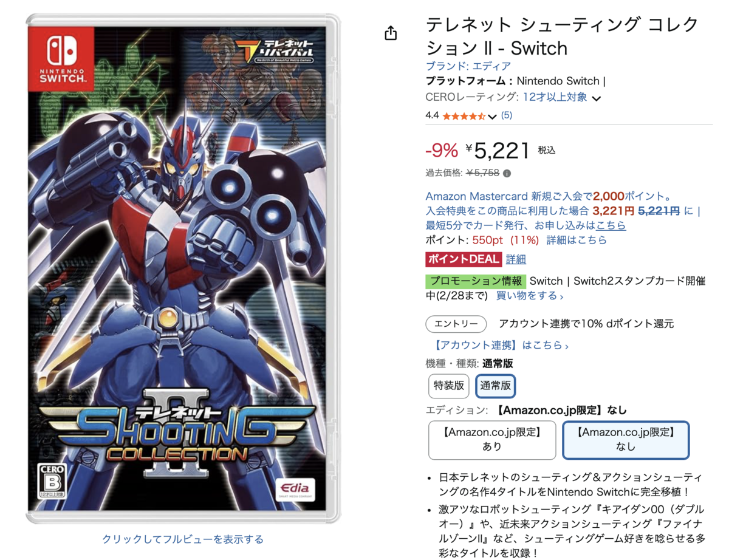Click the CERO B rating badge on cover
Image resolution: width=729 pixels, height=560 pixels.
[x=52, y=480]
